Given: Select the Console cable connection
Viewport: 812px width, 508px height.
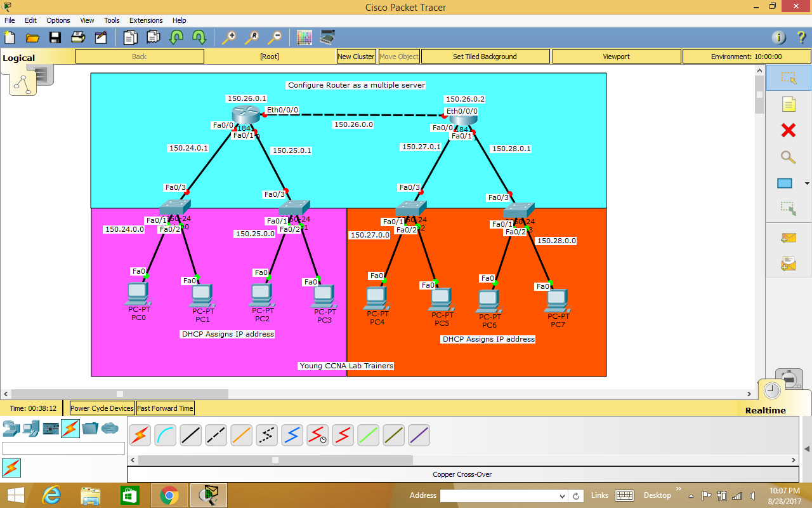Looking at the screenshot, I should [x=165, y=435].
